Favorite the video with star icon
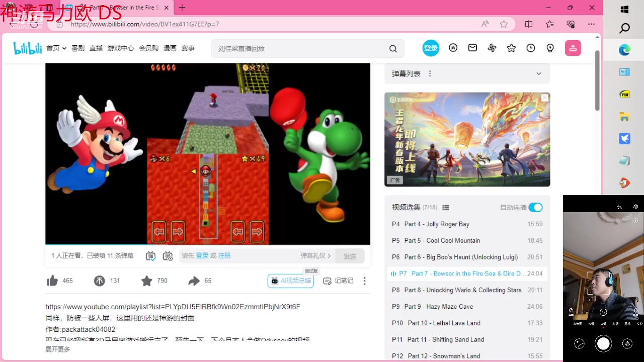Image resolution: width=644 pixels, height=362 pixels. tap(146, 281)
